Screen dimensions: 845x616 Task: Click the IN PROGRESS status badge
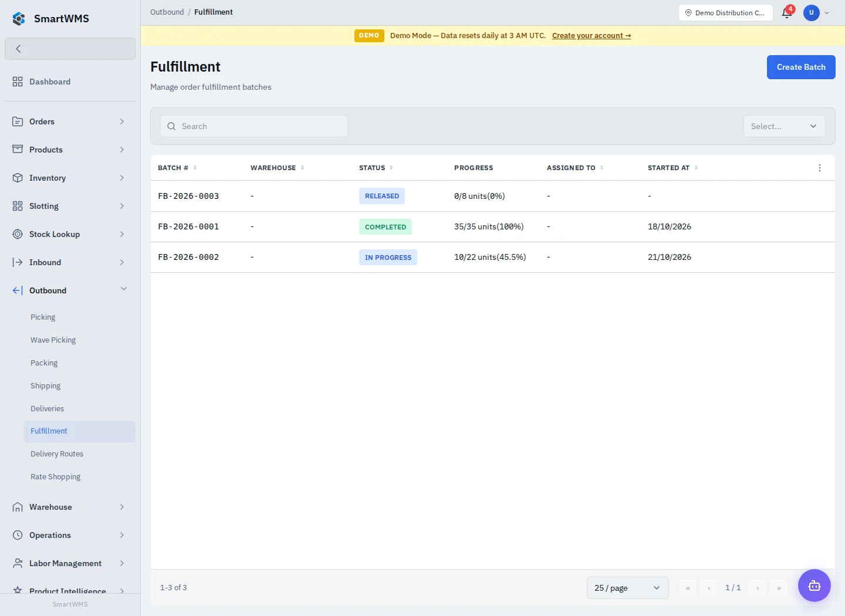(388, 258)
